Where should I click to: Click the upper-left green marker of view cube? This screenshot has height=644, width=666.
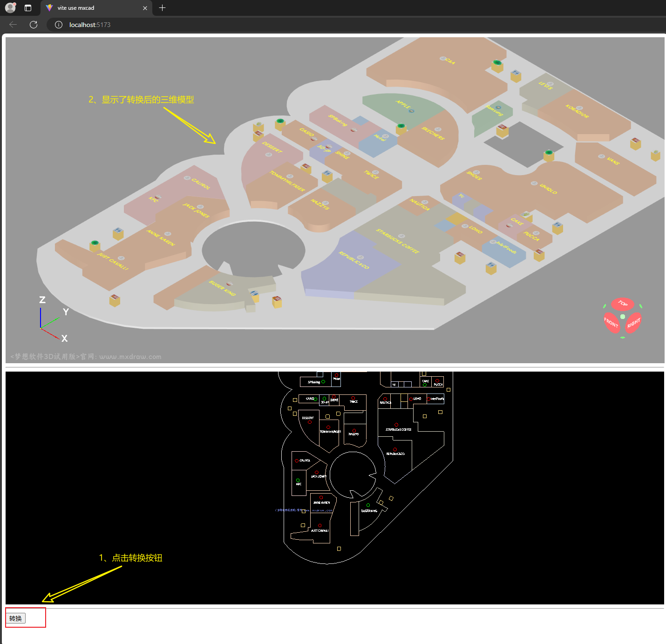(605, 306)
